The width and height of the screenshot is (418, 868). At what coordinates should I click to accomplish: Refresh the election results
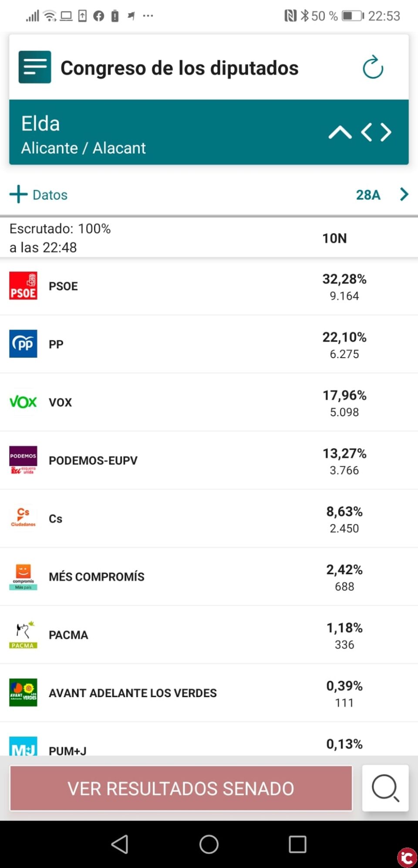tap(372, 68)
